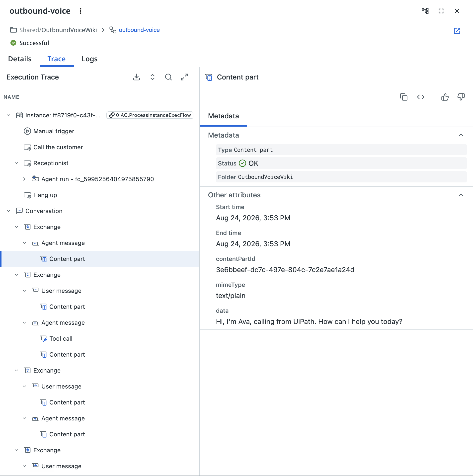473x476 pixels.
Task: Select the Call the customer step
Action: (x=100, y=147)
